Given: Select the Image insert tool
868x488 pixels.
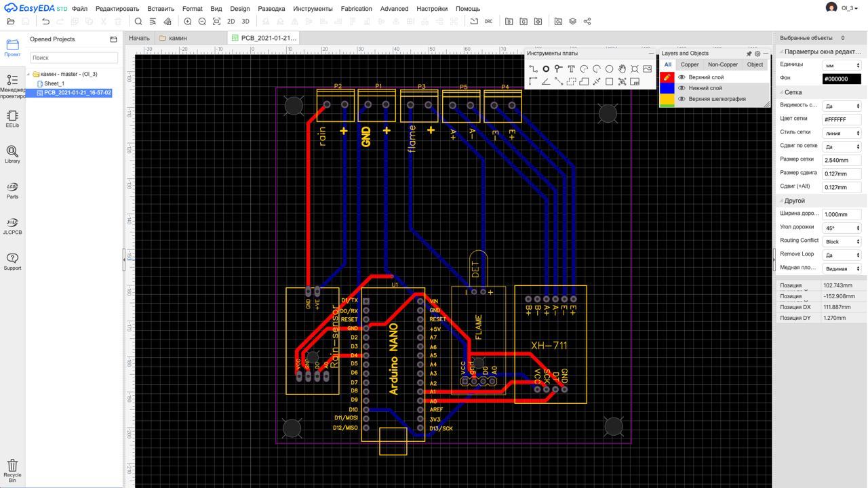Looking at the screenshot, I should point(647,68).
